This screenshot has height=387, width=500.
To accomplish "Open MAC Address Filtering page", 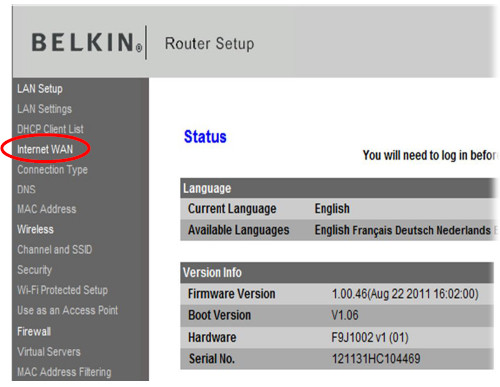I will 64,372.
